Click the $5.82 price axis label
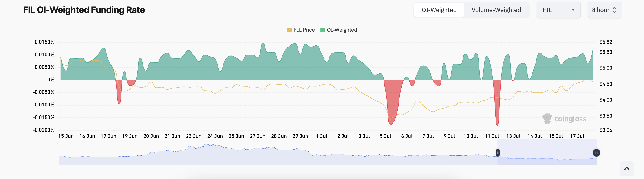Screen dimensions: 644x179 click(x=606, y=42)
